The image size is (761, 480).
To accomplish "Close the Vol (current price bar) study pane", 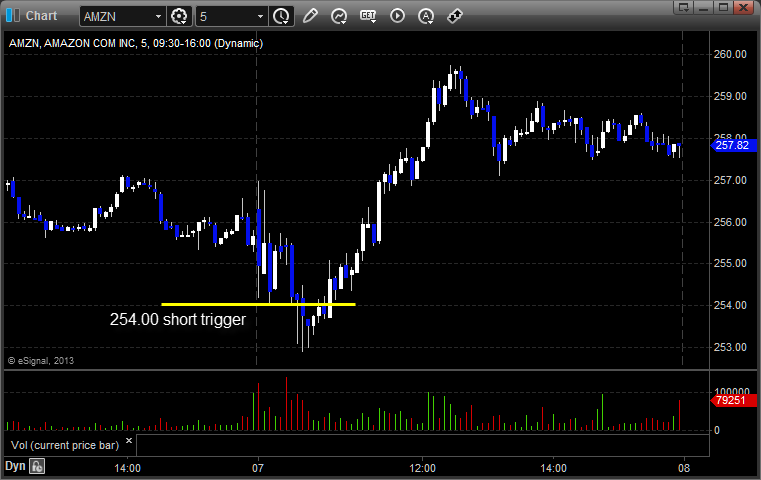I will click(129, 441).
